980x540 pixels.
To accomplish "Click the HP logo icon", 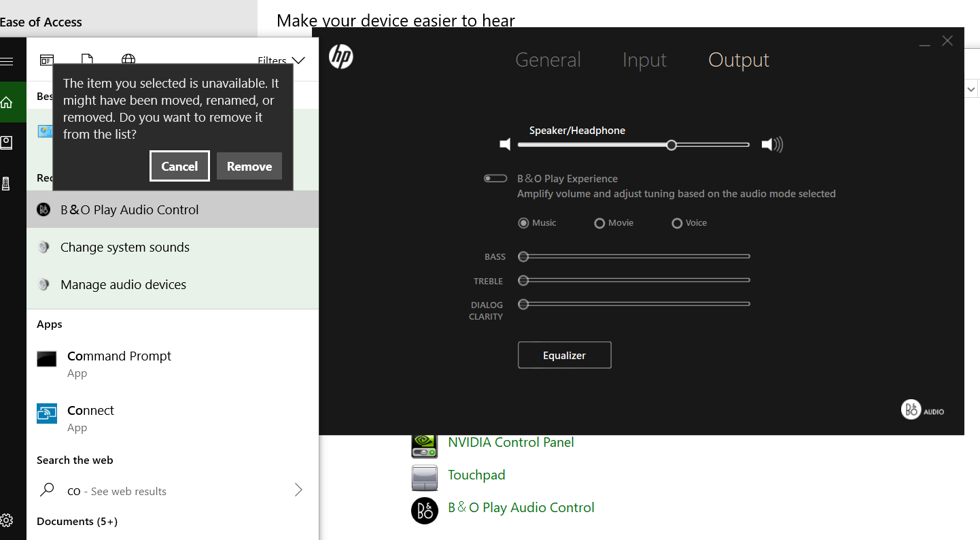I will (x=341, y=56).
